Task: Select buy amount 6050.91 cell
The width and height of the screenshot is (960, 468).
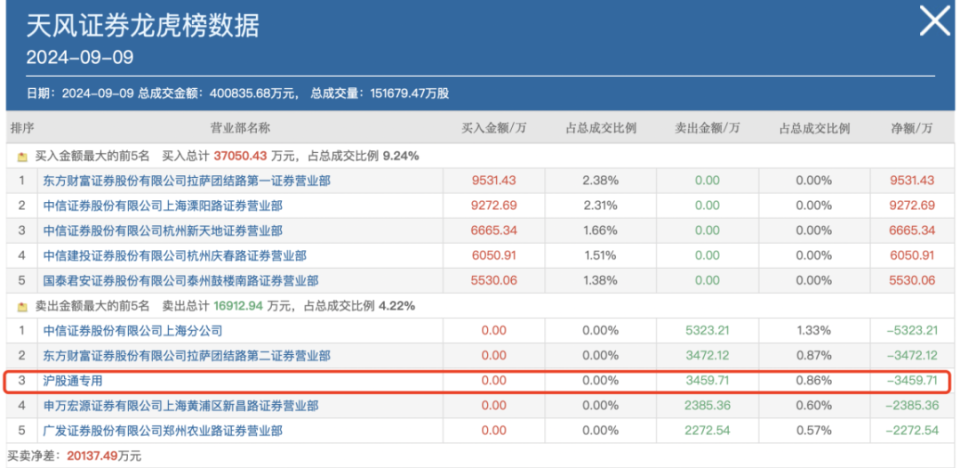Action: [493, 256]
